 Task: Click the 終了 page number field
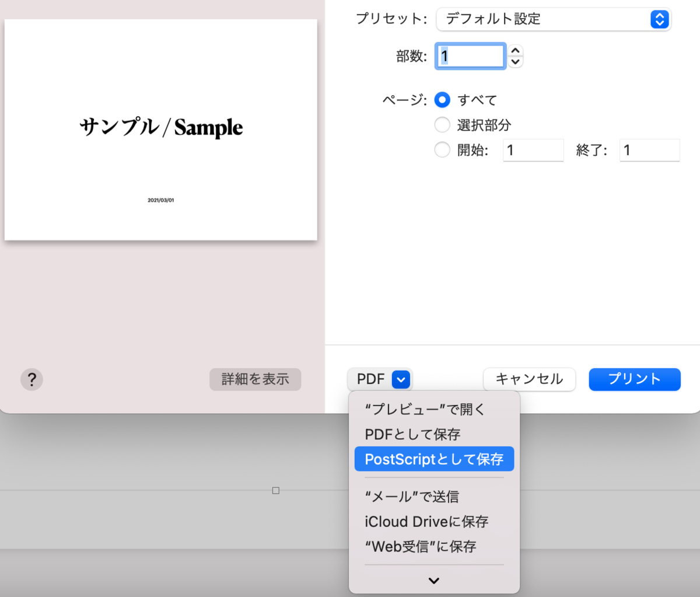coord(649,150)
